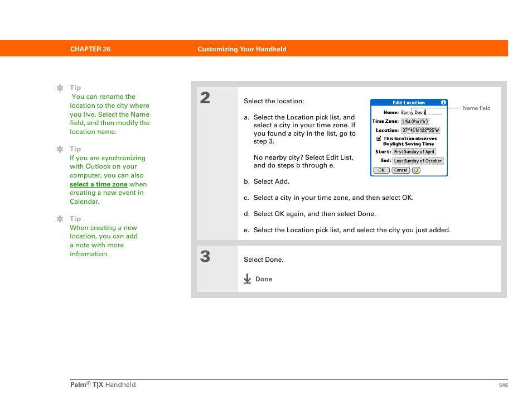Click page number 546
532x412 pixels.
coord(504,385)
